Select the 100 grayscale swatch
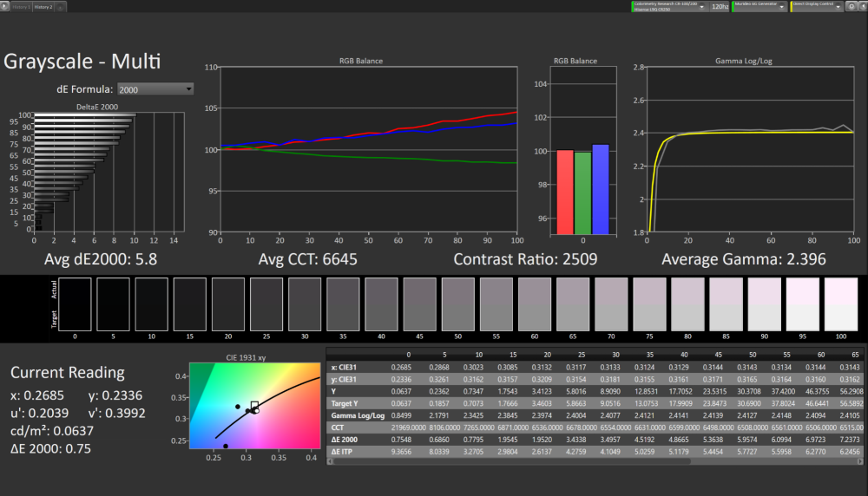The width and height of the screenshot is (868, 496). tap(841, 304)
